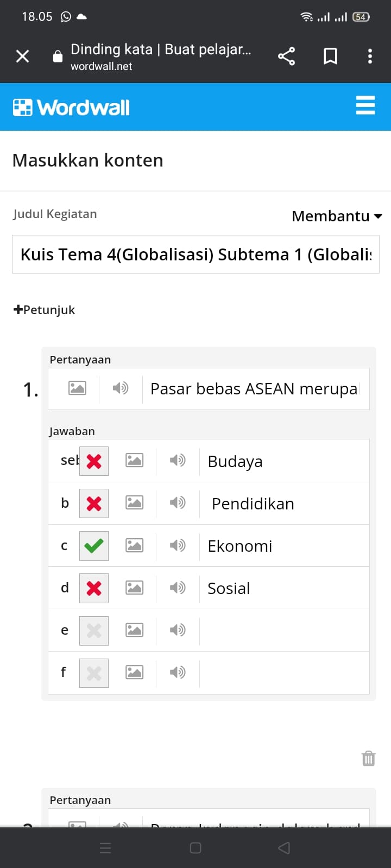
Task: Add image to the Sosial answer
Action: (x=134, y=587)
